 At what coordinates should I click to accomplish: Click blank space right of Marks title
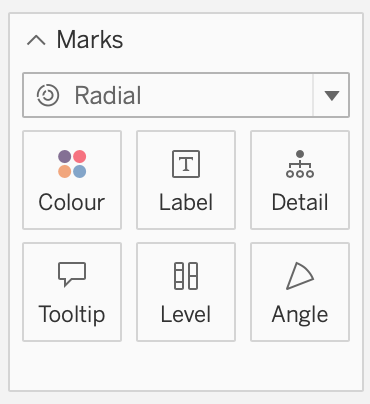240,40
